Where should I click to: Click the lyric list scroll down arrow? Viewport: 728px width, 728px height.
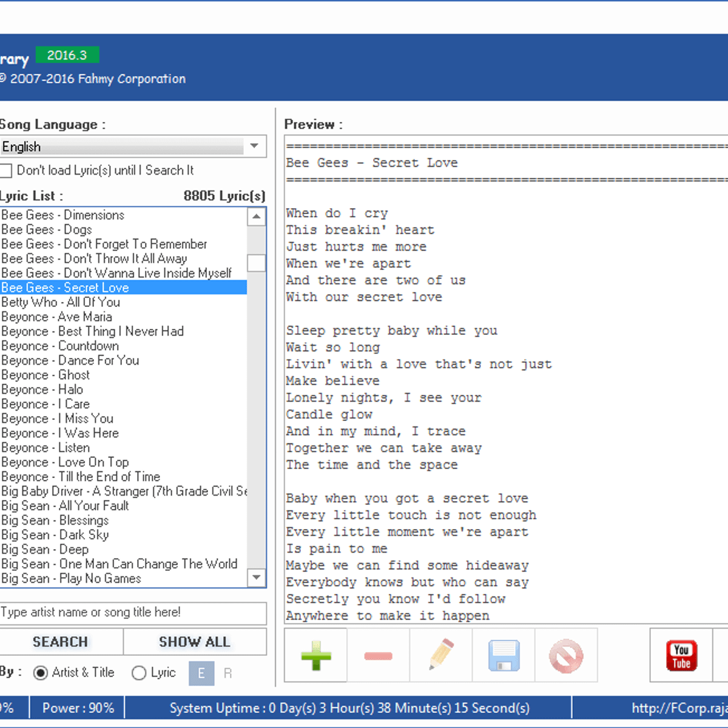257,578
